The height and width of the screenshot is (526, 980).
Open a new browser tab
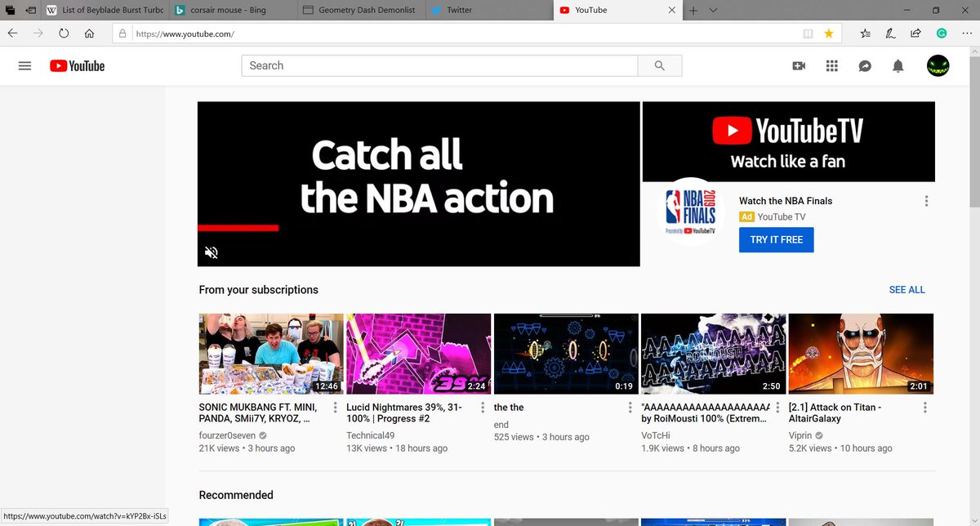coord(693,11)
